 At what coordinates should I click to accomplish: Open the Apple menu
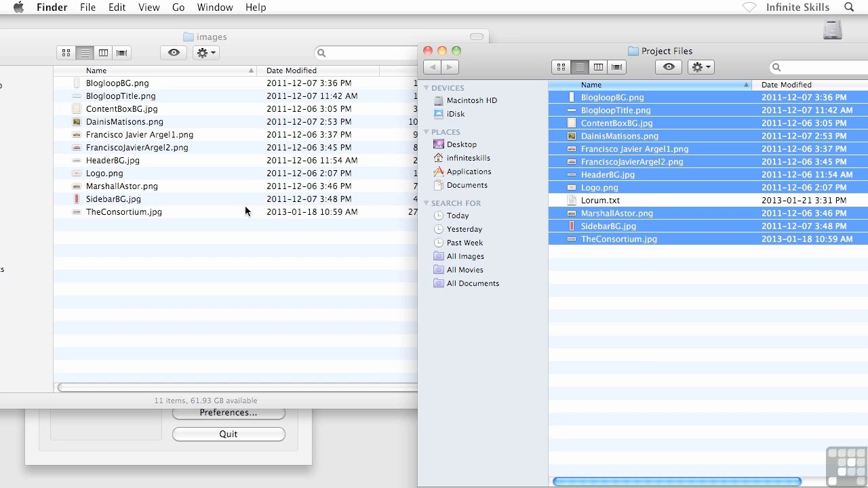tap(18, 7)
